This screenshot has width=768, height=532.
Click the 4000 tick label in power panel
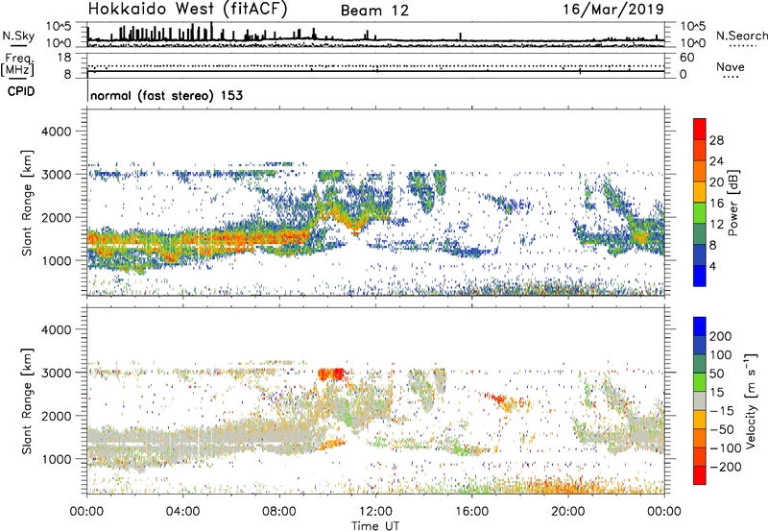click(x=57, y=132)
